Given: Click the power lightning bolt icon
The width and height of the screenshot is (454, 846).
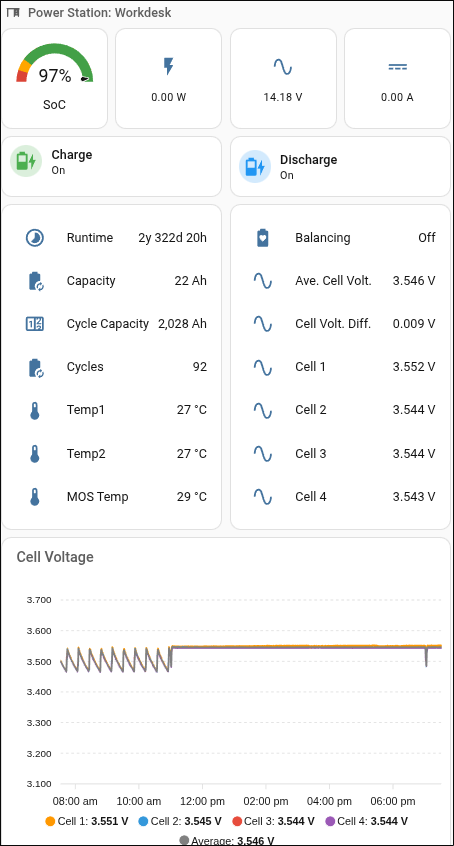Looking at the screenshot, I should pyautogui.click(x=168, y=67).
